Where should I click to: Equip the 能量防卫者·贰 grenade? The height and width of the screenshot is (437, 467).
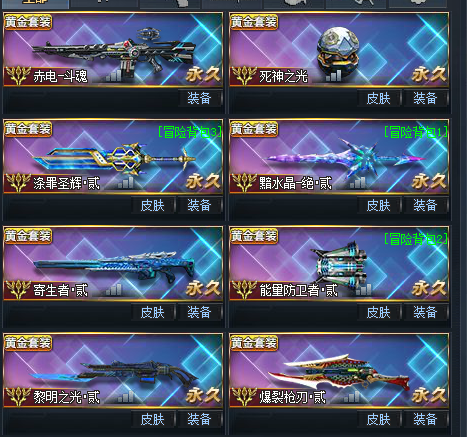pyautogui.click(x=425, y=312)
